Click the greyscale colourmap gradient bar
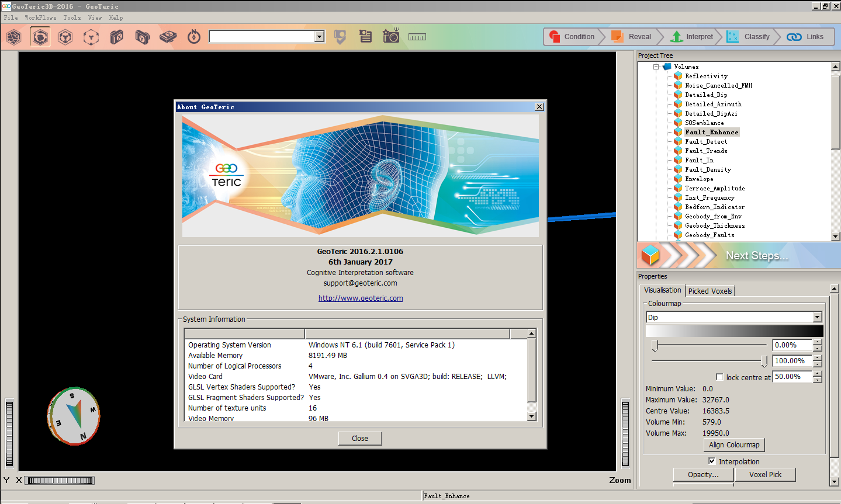The width and height of the screenshot is (841, 504). 734,331
